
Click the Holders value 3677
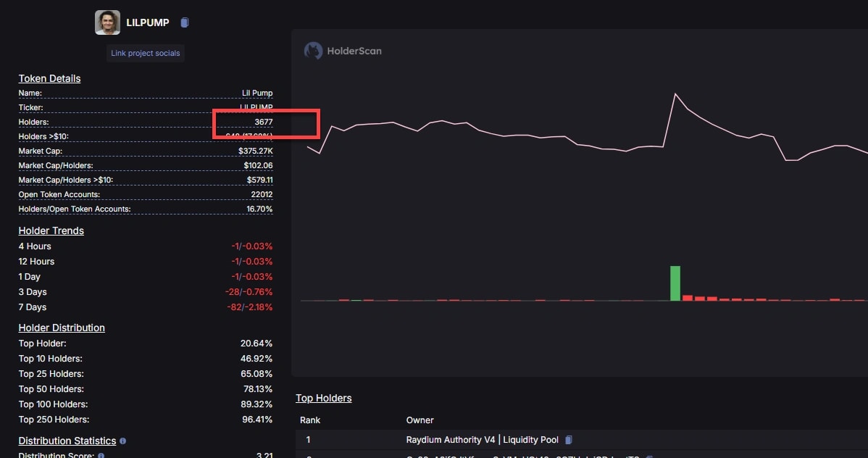pyautogui.click(x=264, y=122)
